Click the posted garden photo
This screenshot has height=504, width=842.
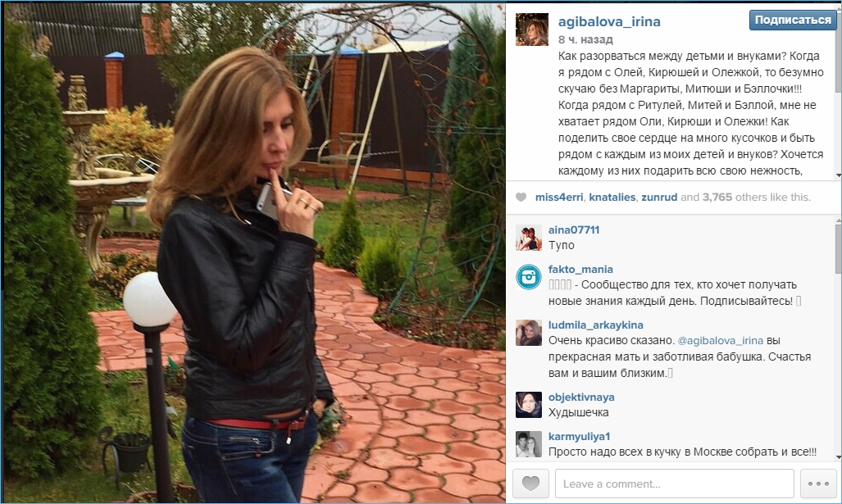[x=254, y=252]
